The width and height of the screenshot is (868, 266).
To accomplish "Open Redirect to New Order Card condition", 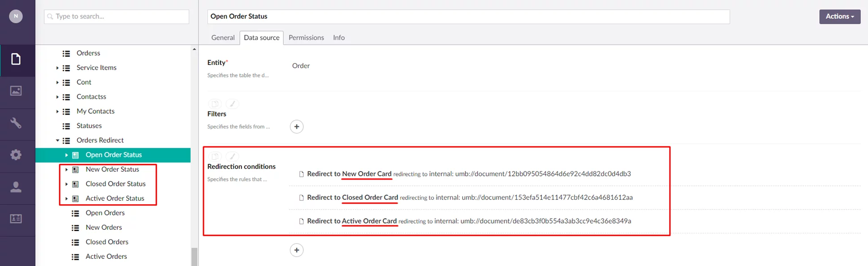I will [349, 174].
